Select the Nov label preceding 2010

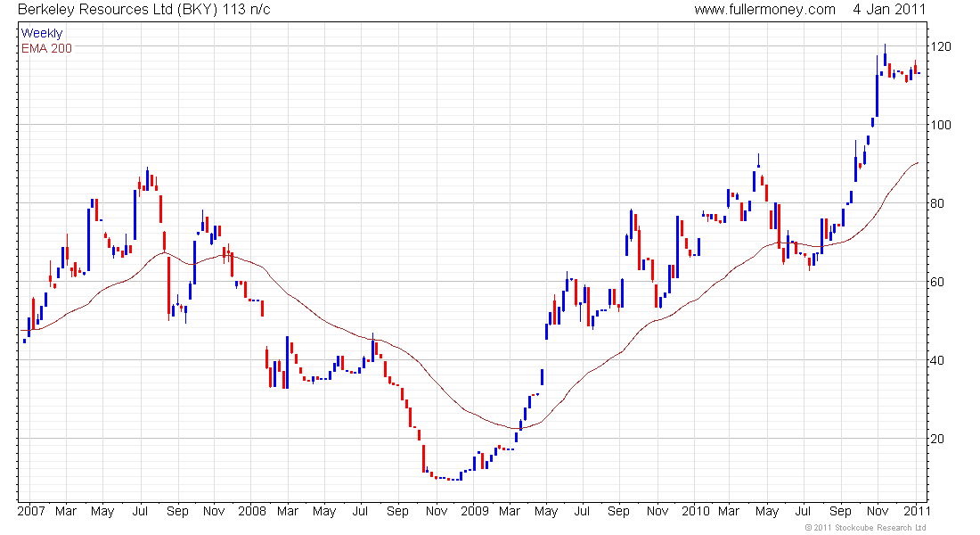(657, 511)
